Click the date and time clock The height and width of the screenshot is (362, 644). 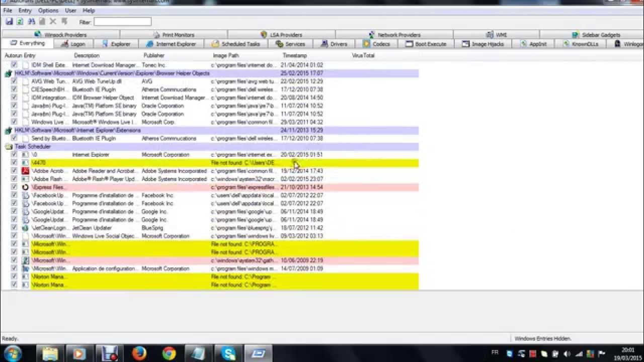coord(627,353)
